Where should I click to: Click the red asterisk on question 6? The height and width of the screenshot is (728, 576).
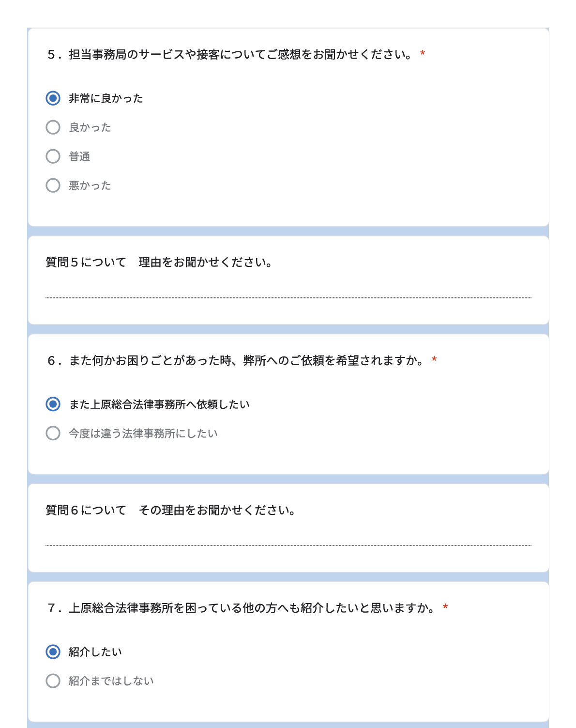[x=434, y=359]
